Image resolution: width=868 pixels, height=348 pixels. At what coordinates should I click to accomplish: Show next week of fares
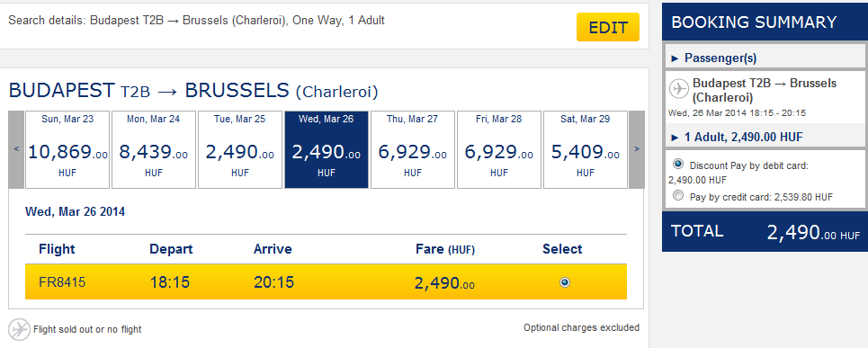point(637,149)
